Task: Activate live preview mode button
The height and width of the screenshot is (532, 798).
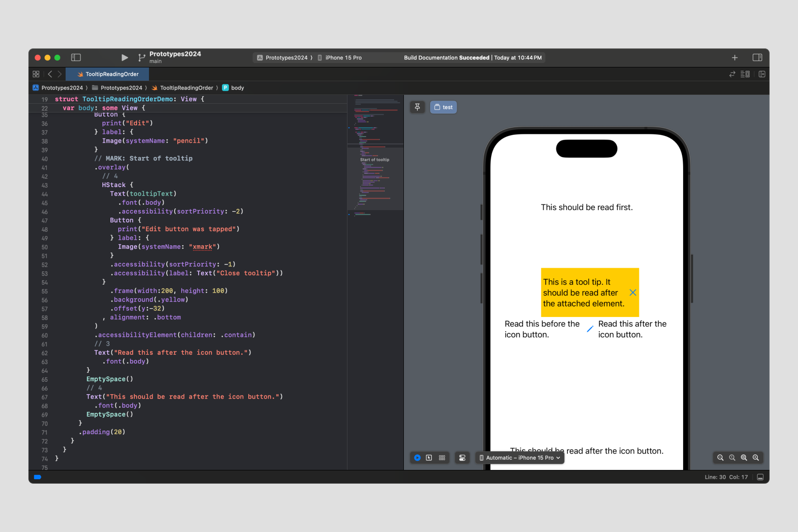Action: (417, 458)
